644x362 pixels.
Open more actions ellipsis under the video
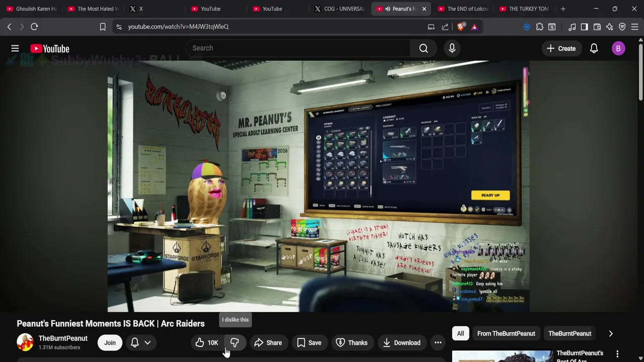click(438, 343)
